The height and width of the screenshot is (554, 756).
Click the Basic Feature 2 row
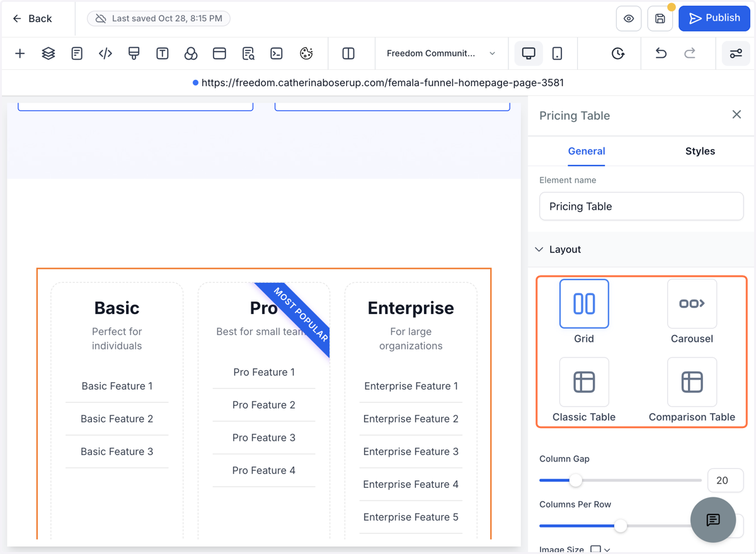117,419
